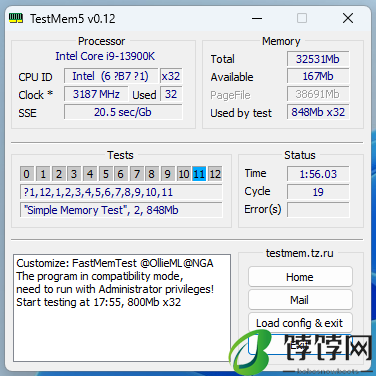Image resolution: width=376 pixels, height=376 pixels.
Task: Select test box number 12
Action: 215,174
